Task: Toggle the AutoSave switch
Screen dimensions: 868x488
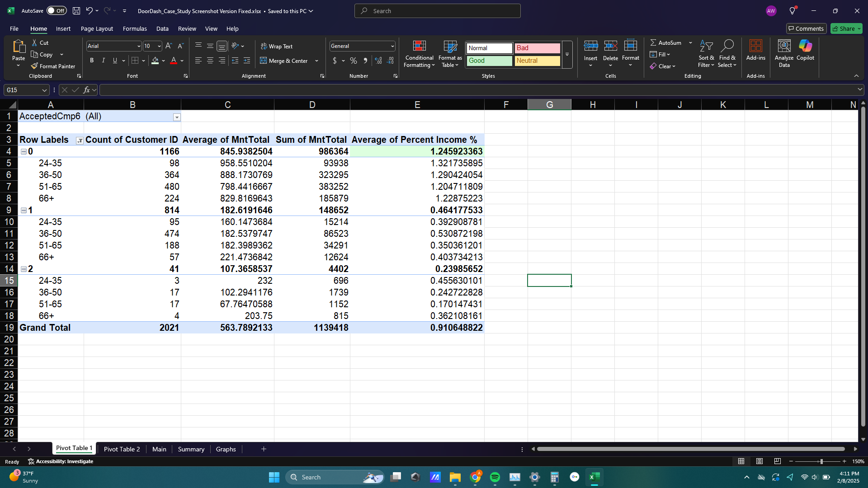Action: [57, 11]
